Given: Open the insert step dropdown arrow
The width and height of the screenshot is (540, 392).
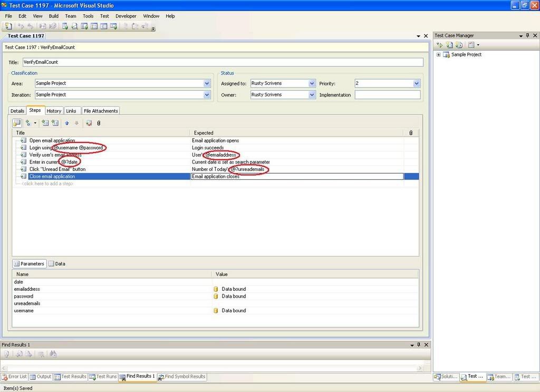Looking at the screenshot, I should [35, 123].
